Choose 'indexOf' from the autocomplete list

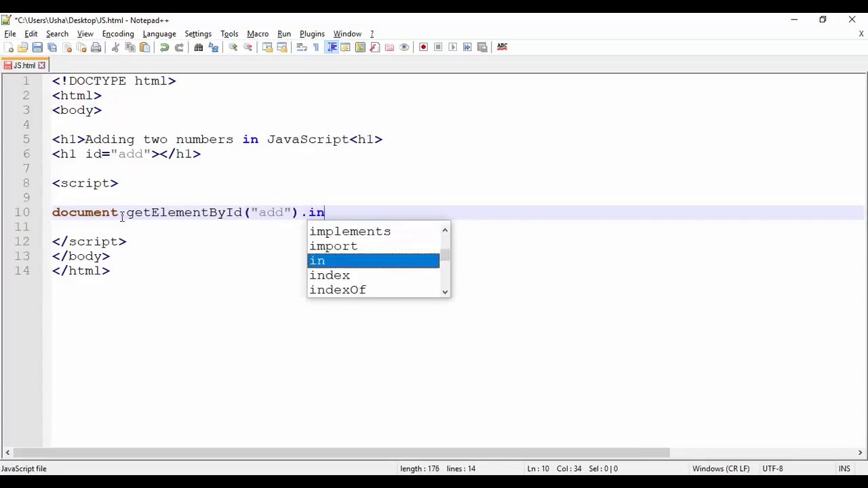pos(374,290)
